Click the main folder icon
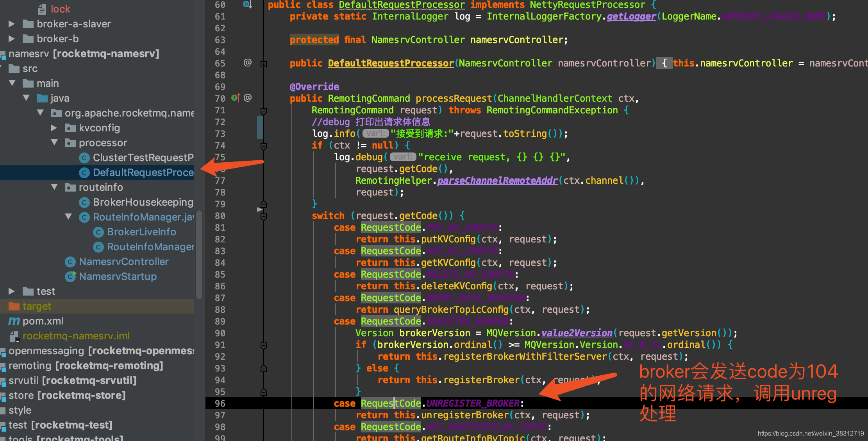 28,83
